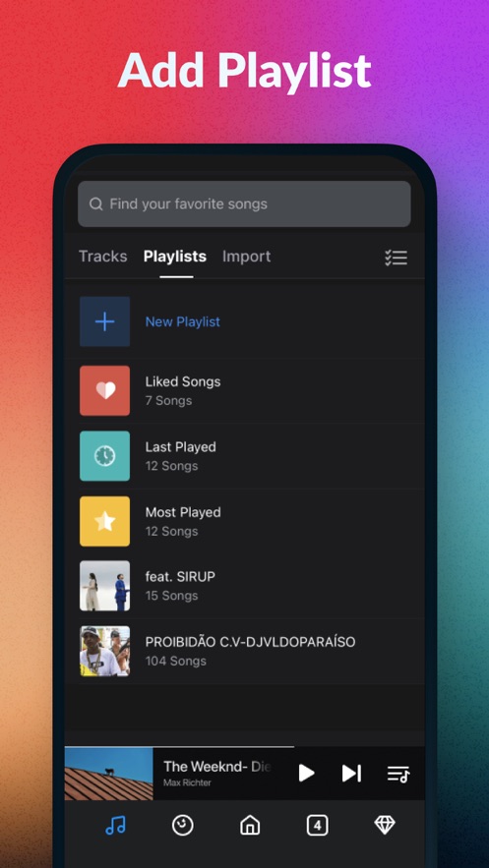Toggle the checklist select mode icon
This screenshot has height=868, width=489.
(x=396, y=258)
